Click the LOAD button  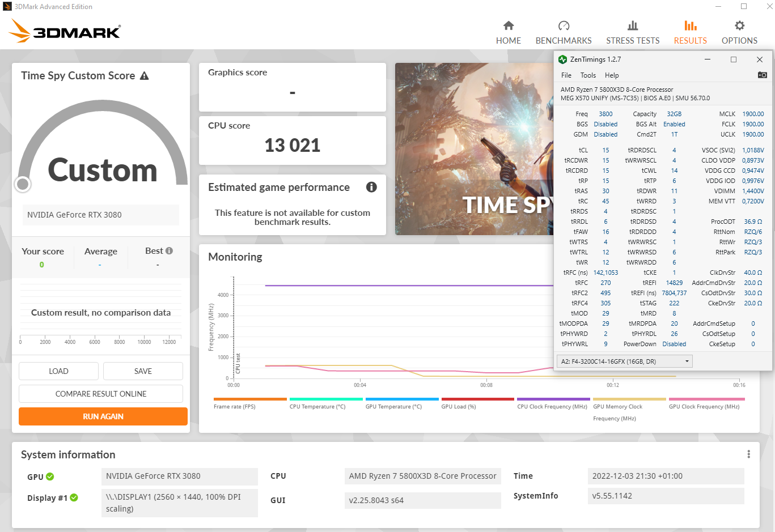(x=58, y=371)
